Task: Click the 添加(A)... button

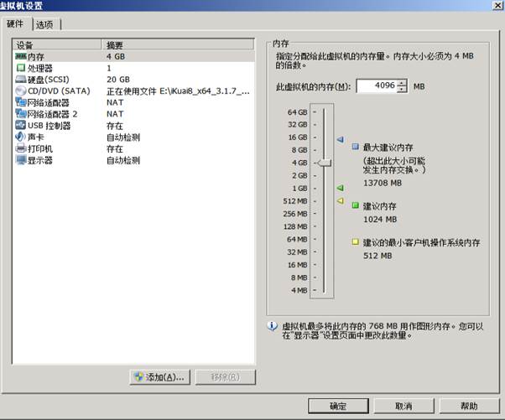Action: (159, 377)
